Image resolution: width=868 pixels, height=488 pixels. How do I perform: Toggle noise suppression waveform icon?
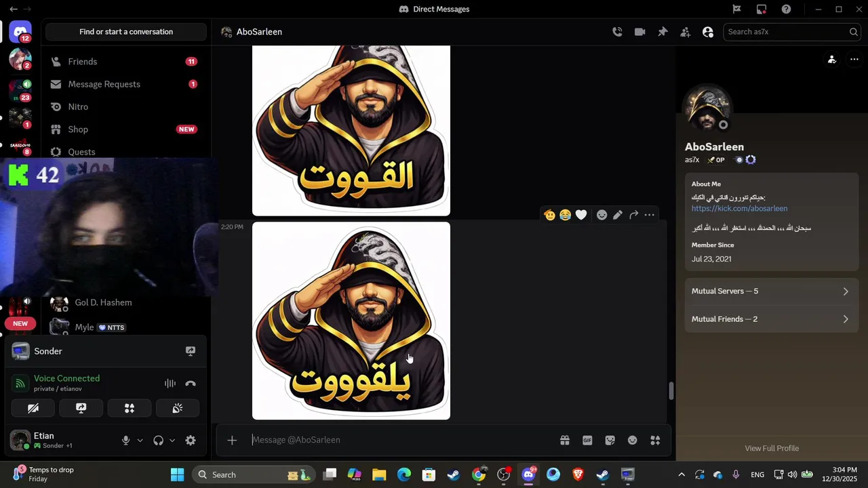tap(170, 384)
